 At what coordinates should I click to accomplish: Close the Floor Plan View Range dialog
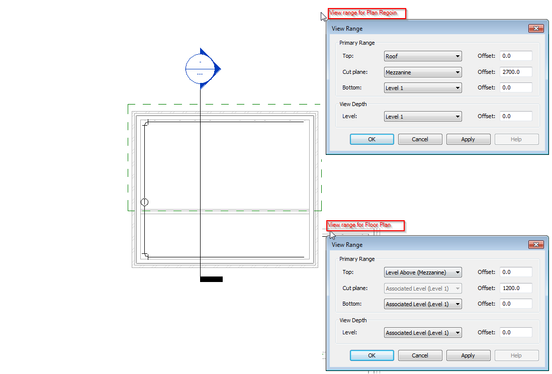click(x=536, y=245)
